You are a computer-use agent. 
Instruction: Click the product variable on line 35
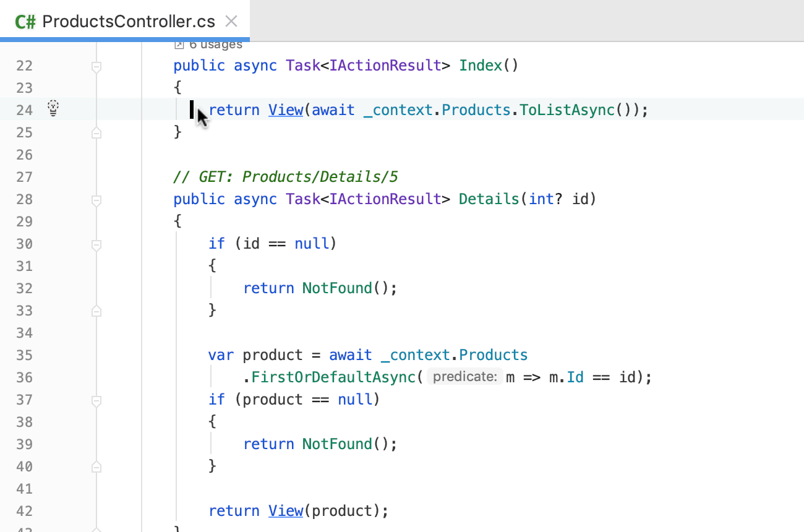coord(273,355)
